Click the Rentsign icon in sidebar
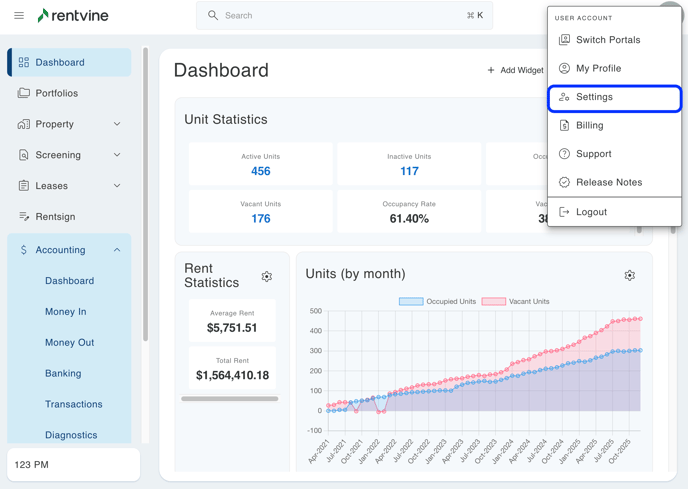The height and width of the screenshot is (489, 688). pyautogui.click(x=24, y=217)
